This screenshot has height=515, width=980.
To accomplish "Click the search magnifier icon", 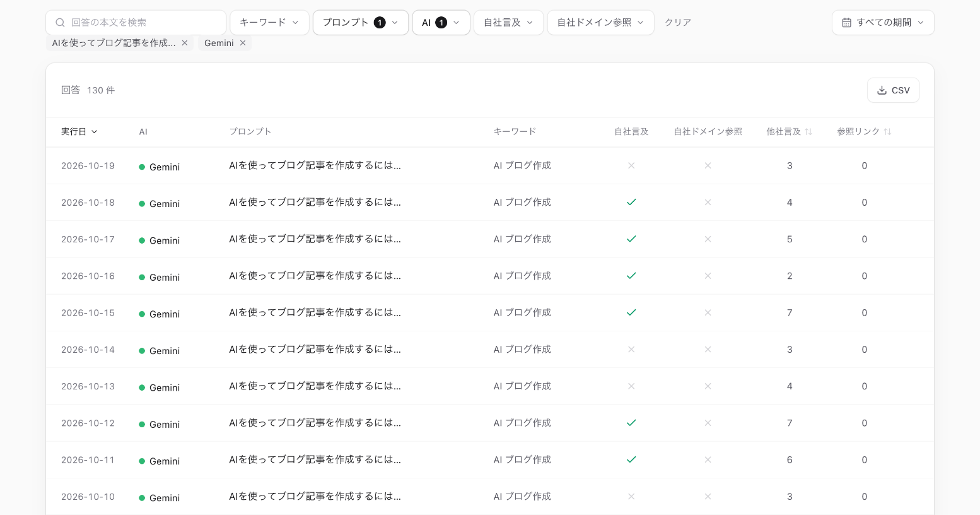I will [x=61, y=23].
